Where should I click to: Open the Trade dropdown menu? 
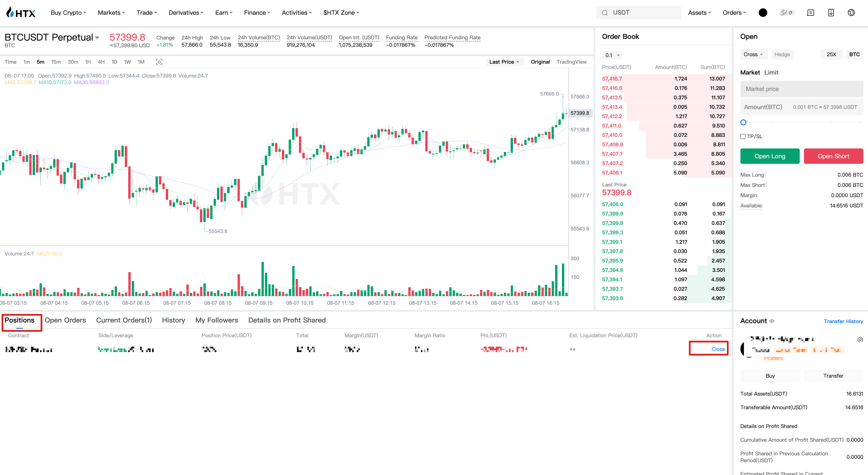[147, 12]
